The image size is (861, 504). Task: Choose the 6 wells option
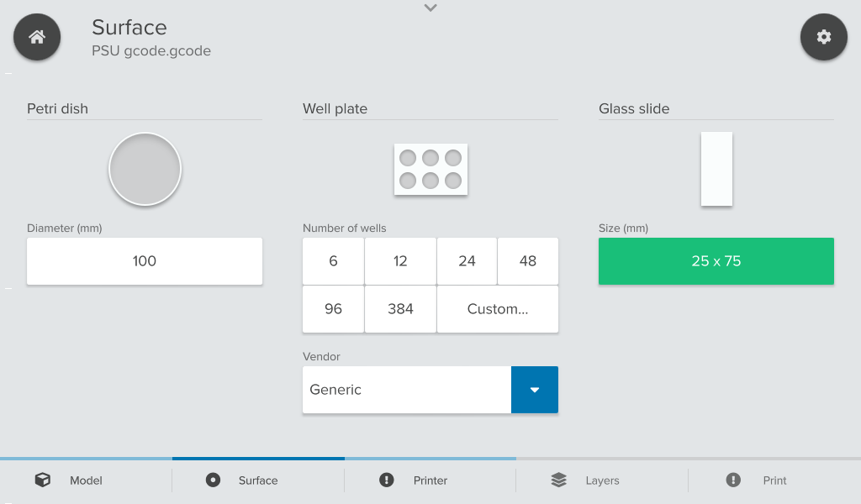click(x=333, y=261)
